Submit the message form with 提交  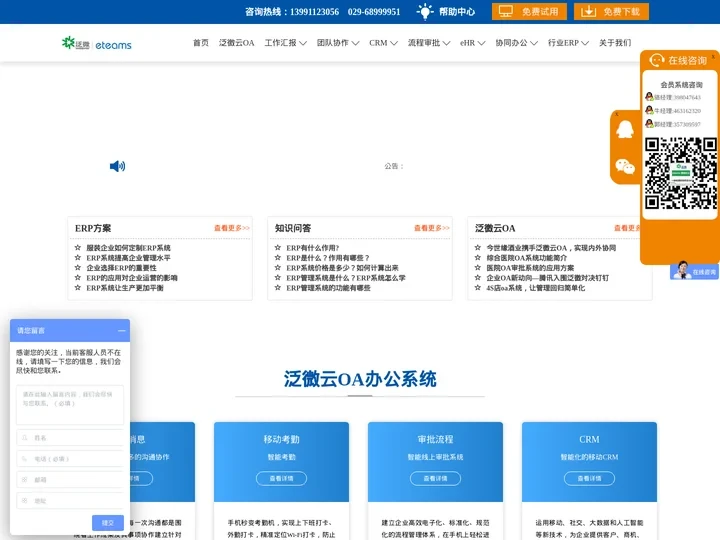pos(107,523)
